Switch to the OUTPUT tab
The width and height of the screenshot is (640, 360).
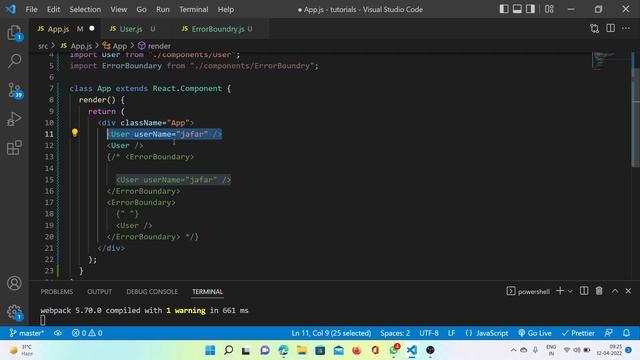pyautogui.click(x=99, y=291)
